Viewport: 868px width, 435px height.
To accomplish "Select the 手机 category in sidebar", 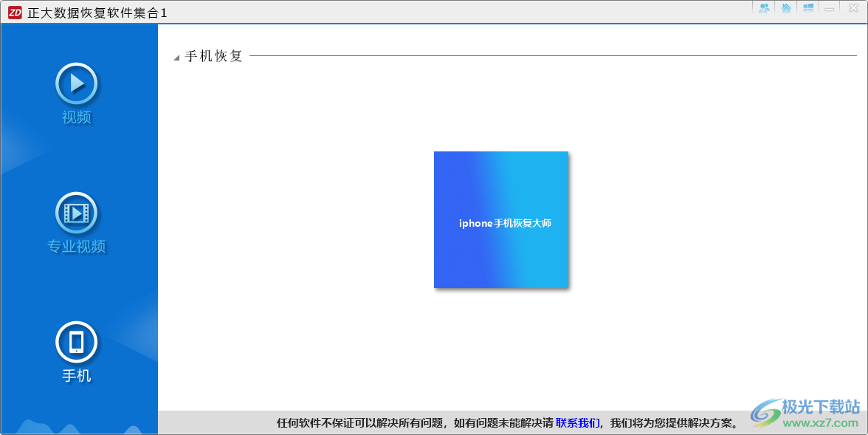I will [77, 352].
